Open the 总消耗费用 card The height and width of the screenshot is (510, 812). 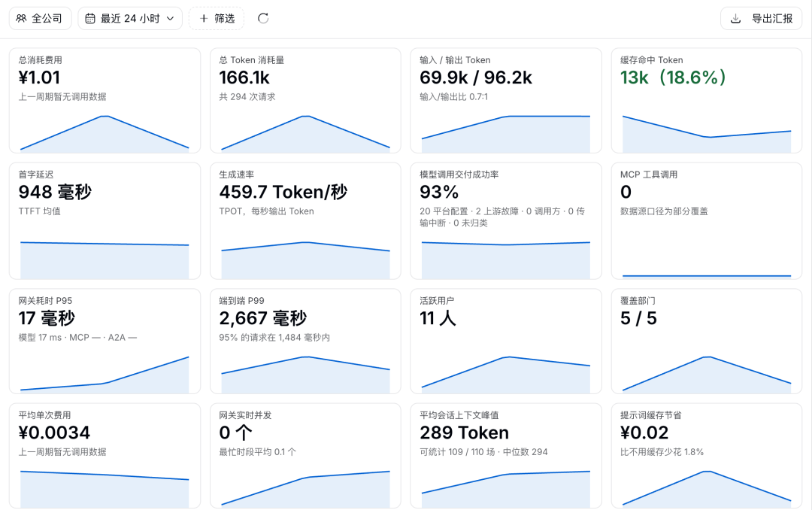point(105,101)
